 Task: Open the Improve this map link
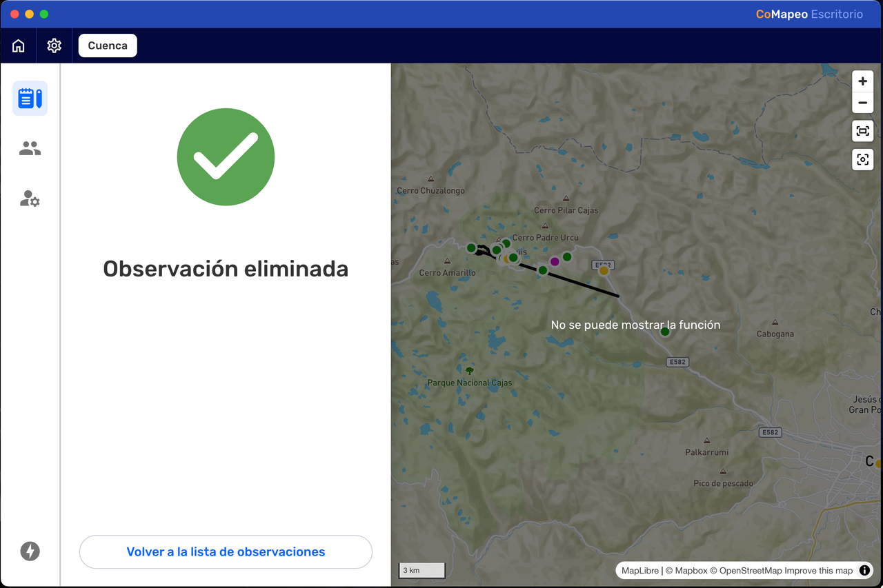pos(818,570)
